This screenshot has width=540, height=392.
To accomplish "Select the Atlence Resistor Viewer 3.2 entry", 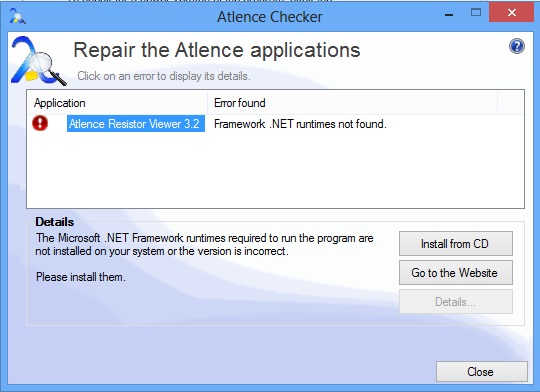I will tap(136, 124).
